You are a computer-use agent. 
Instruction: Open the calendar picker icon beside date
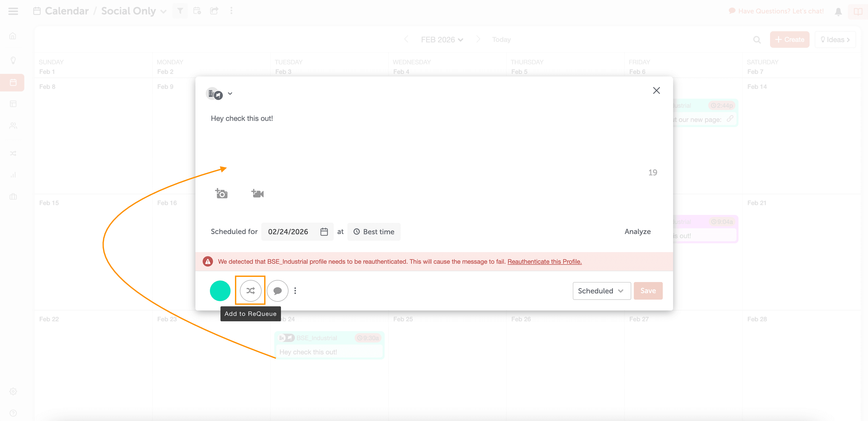click(x=324, y=232)
